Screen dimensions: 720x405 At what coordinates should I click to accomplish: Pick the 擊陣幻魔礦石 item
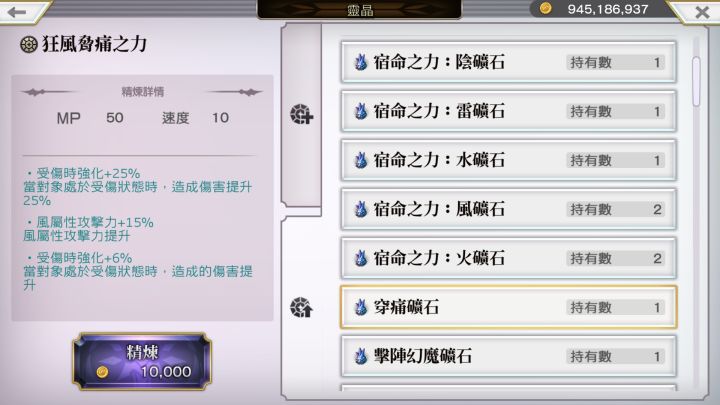508,356
